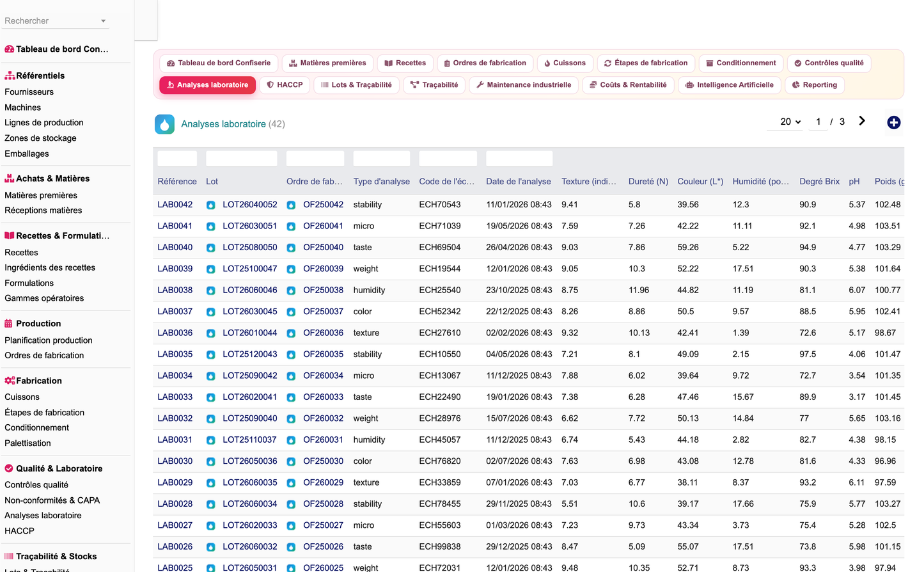Viewport: 924px width, 572px height.
Task: Click order icon beside OF260034
Action: (291, 376)
